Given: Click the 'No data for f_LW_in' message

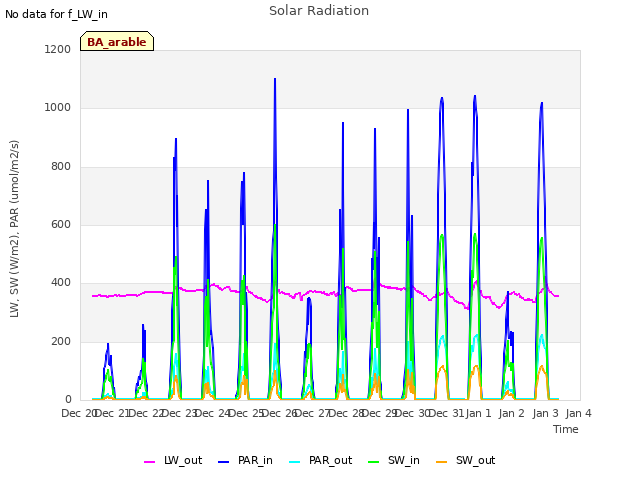Looking at the screenshot, I should 56,14.
